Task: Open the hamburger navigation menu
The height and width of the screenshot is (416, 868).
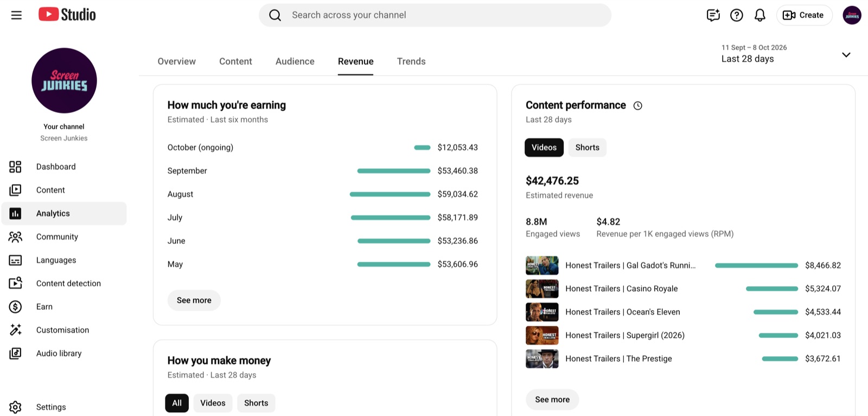Action: pos(16,15)
